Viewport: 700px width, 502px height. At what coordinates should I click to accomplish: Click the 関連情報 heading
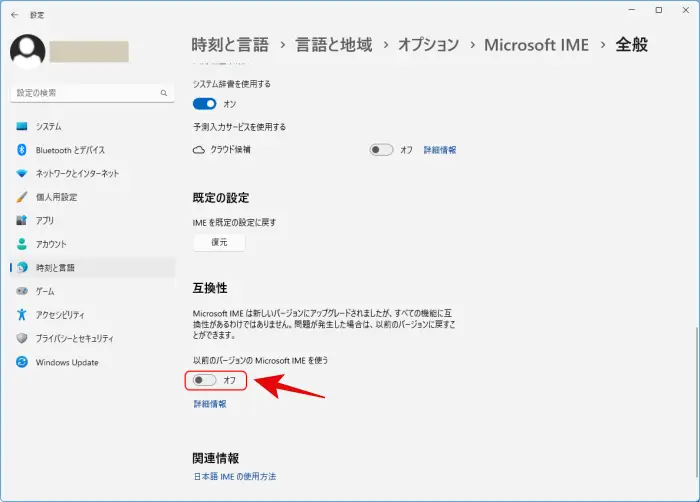click(x=216, y=458)
